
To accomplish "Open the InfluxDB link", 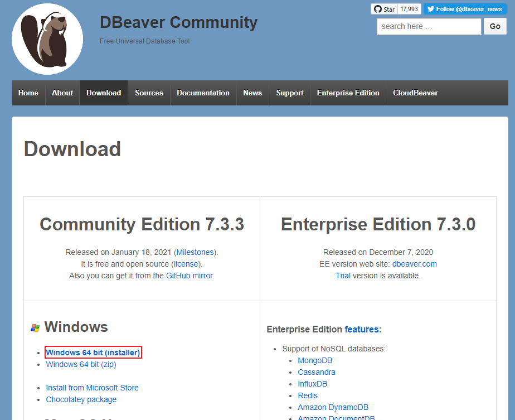I will coord(312,384).
